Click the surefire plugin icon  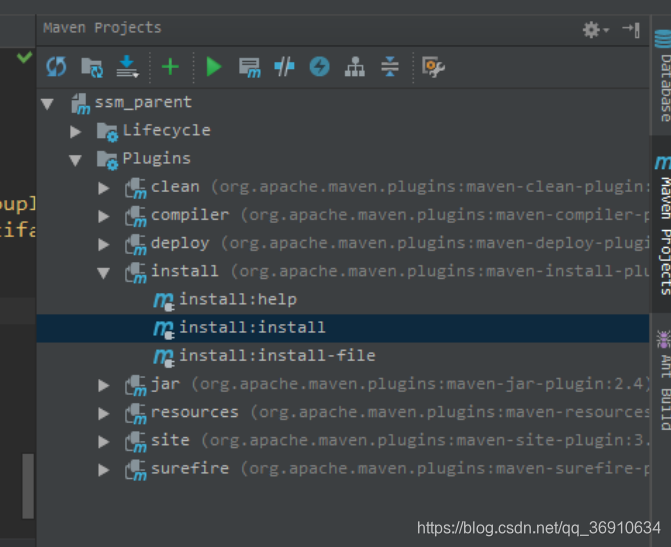[136, 470]
